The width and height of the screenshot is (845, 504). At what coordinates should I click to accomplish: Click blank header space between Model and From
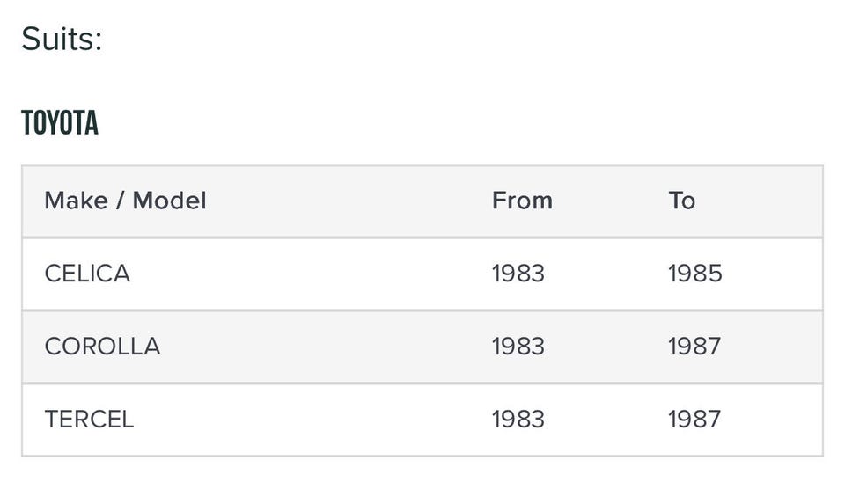(x=352, y=201)
